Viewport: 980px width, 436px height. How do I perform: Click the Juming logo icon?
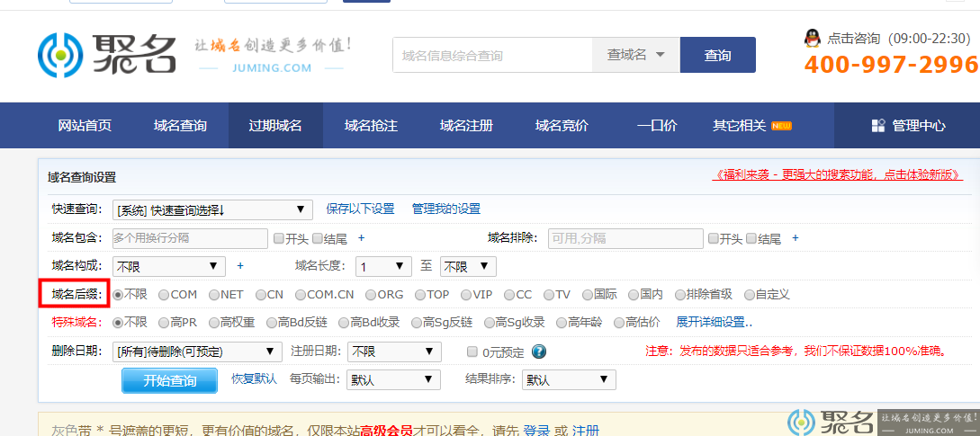tap(60, 56)
